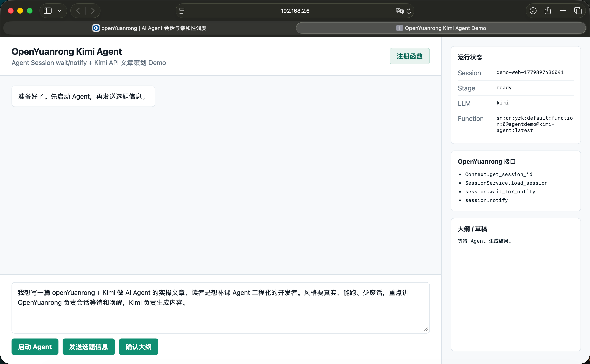Click the 确认大纲 button

(139, 347)
